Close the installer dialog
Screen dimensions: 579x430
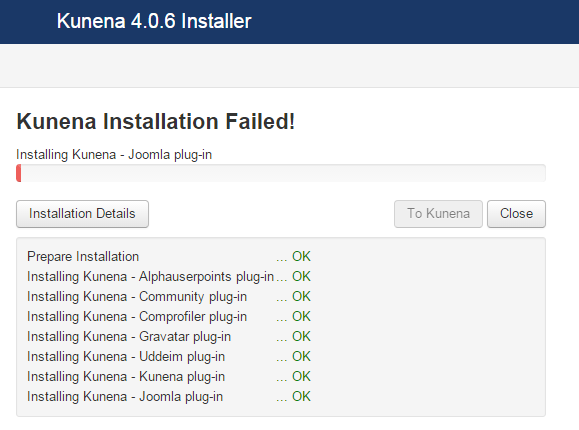coord(516,214)
